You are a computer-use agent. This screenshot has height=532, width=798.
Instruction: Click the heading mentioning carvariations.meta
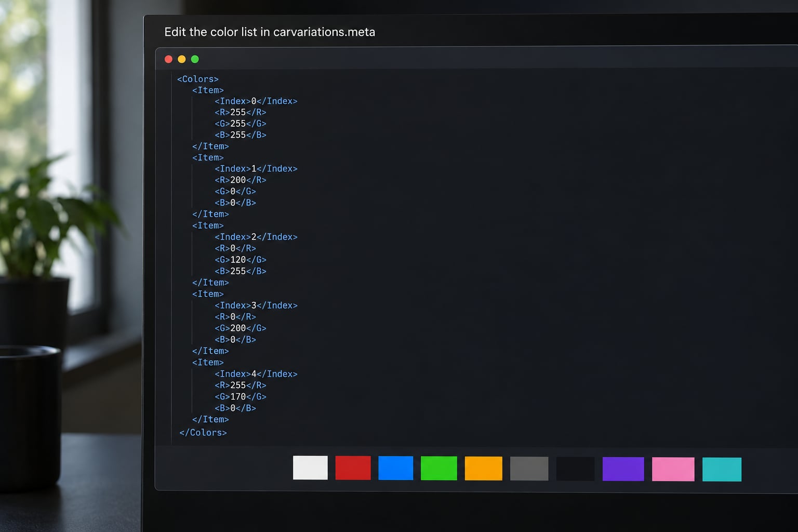point(270,32)
